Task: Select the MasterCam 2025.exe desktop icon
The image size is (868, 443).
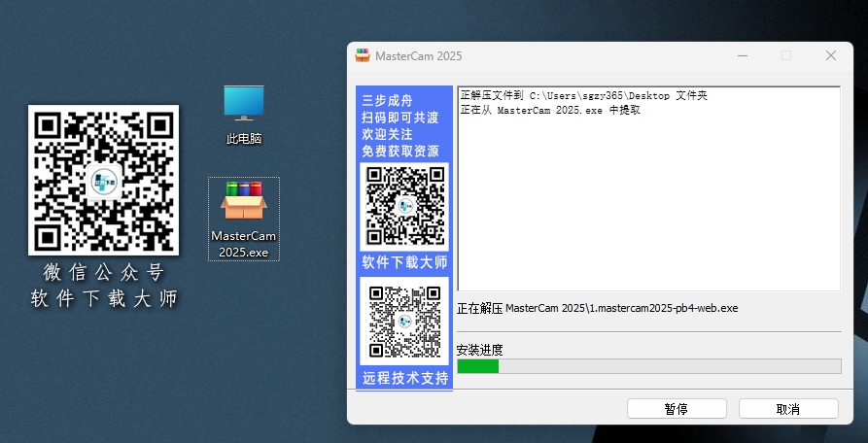Action: click(x=244, y=219)
